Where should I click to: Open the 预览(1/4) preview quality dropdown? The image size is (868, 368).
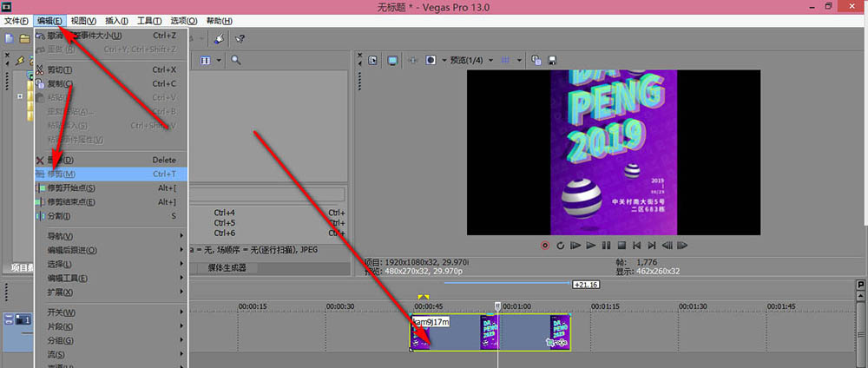490,60
